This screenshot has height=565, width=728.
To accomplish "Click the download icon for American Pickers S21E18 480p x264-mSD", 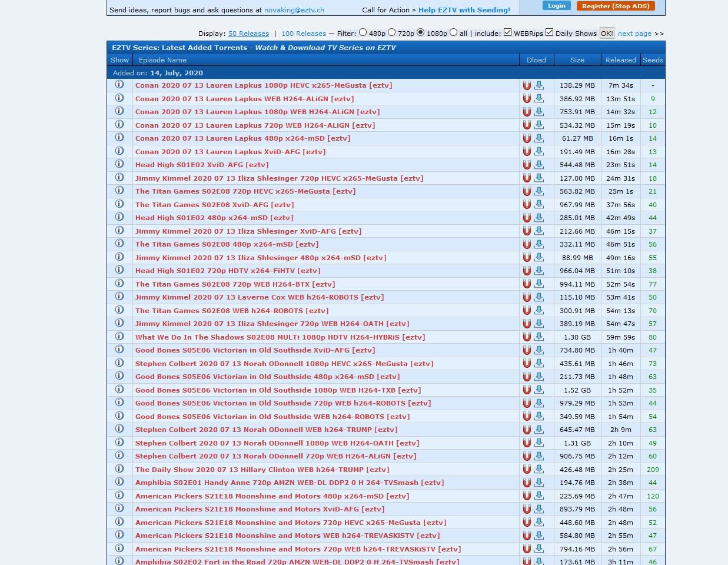I will 539,496.
